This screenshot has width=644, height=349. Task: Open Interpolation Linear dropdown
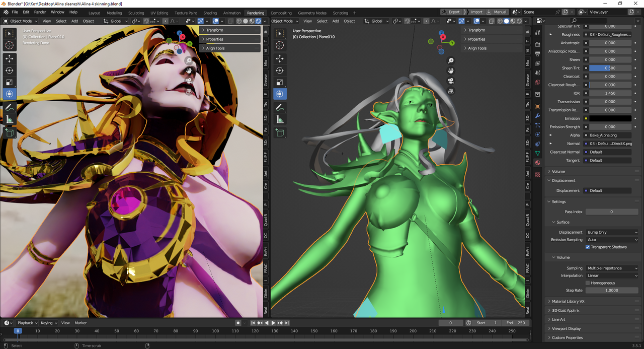pyautogui.click(x=612, y=276)
